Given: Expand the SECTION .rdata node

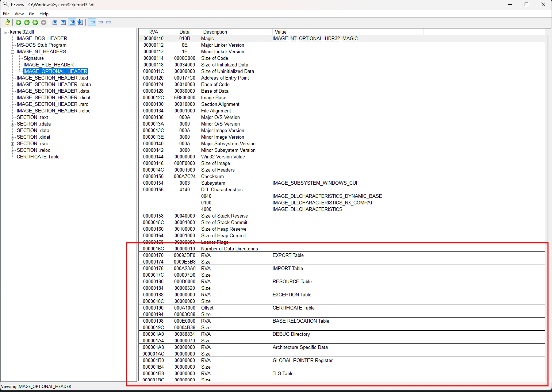Looking at the screenshot, I should pyautogui.click(x=13, y=124).
